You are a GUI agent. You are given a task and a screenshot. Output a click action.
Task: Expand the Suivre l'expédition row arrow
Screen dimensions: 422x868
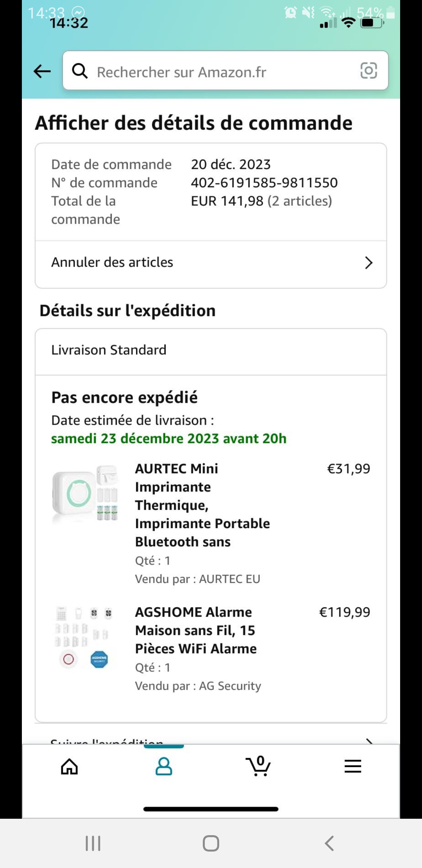[x=368, y=740]
